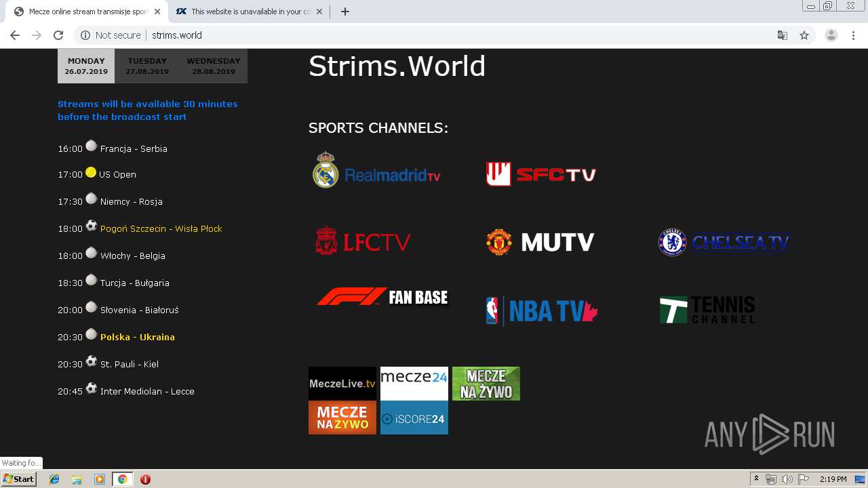
Task: Open the media player taskbar icon
Action: point(100,479)
